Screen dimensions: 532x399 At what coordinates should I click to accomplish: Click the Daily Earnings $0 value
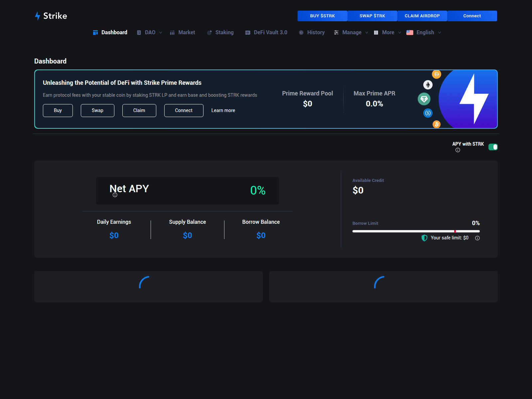click(114, 235)
